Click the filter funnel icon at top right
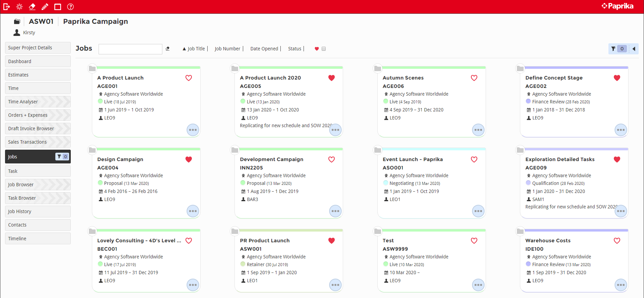 (613, 49)
